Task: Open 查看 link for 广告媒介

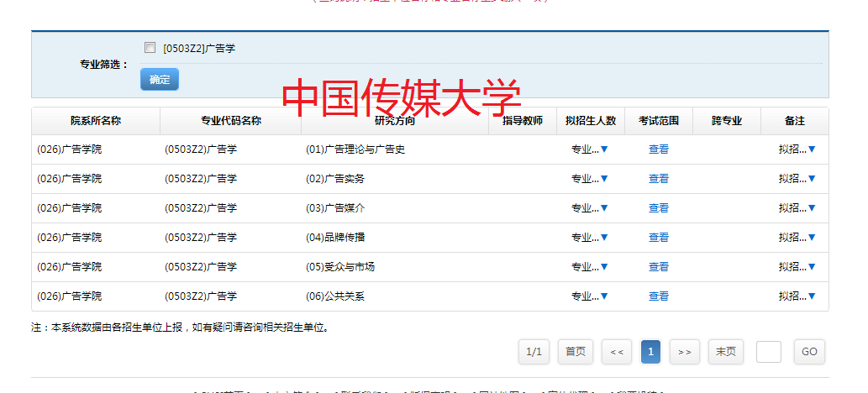Action: (x=659, y=208)
